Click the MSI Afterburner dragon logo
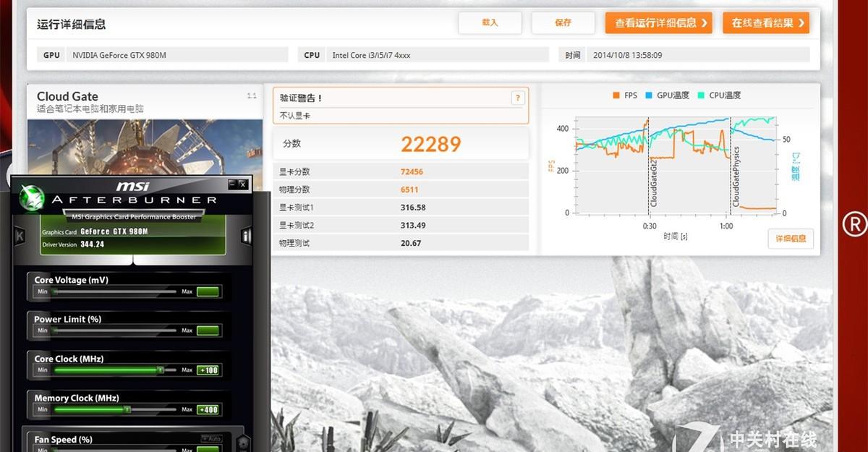The height and width of the screenshot is (452, 868). coord(32,197)
